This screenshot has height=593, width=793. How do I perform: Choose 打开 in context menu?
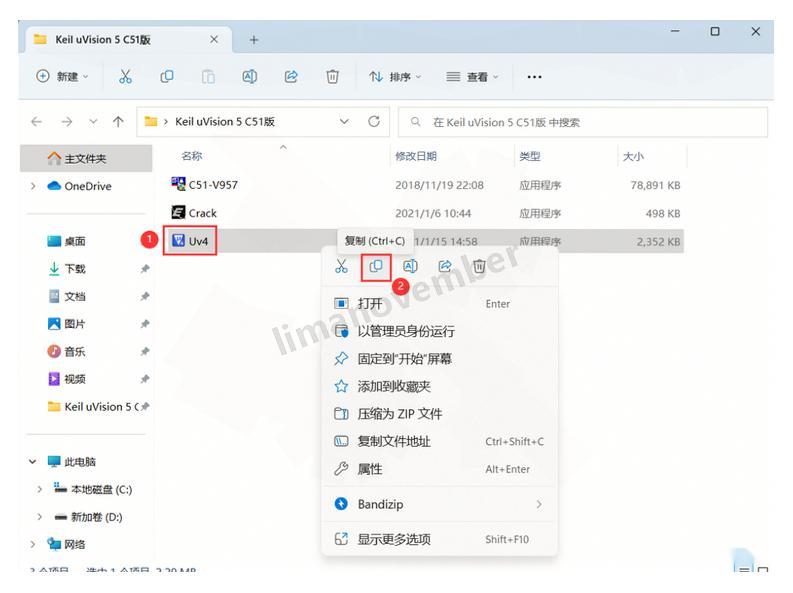point(439,304)
